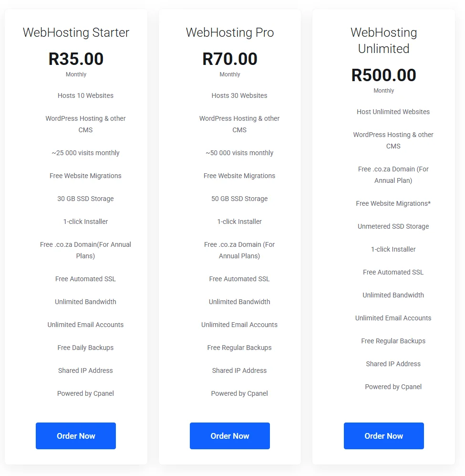Image resolution: width=465 pixels, height=476 pixels.
Task: Click Order Now for WebHosting Pro
Action: point(230,436)
